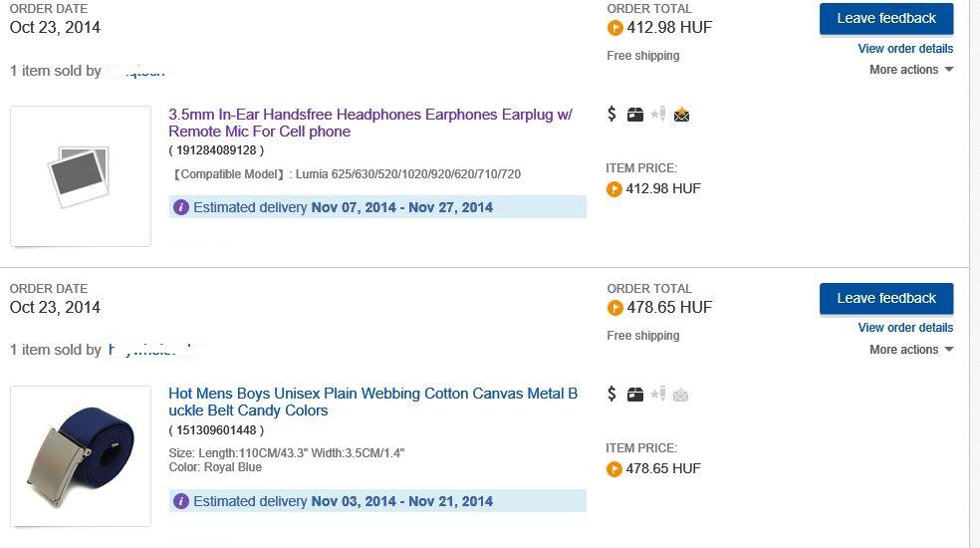View order details for the canvas belt order

pyautogui.click(x=905, y=327)
